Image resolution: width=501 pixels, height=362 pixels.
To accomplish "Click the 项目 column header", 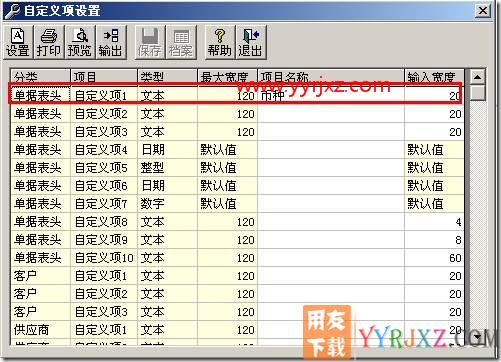I will tap(104, 77).
